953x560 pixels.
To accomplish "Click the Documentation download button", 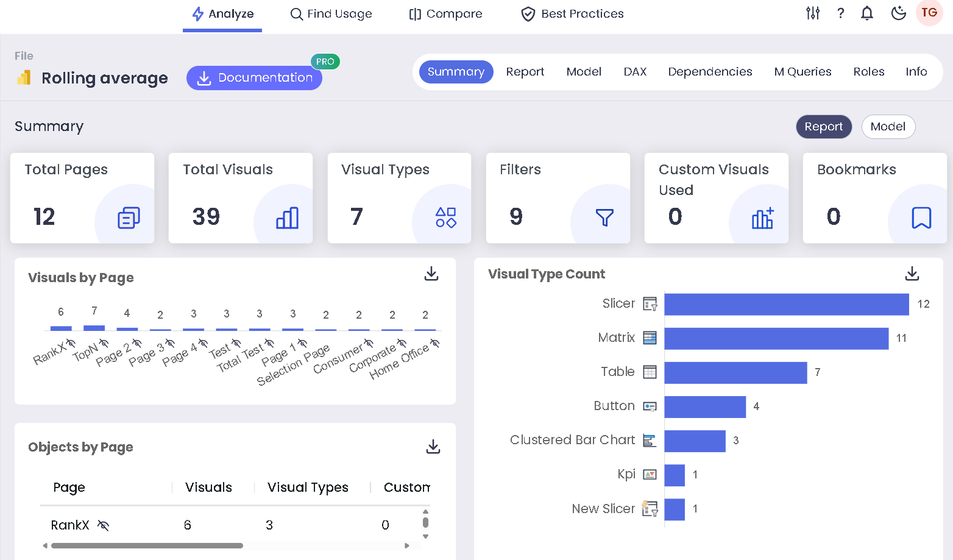I will [254, 78].
